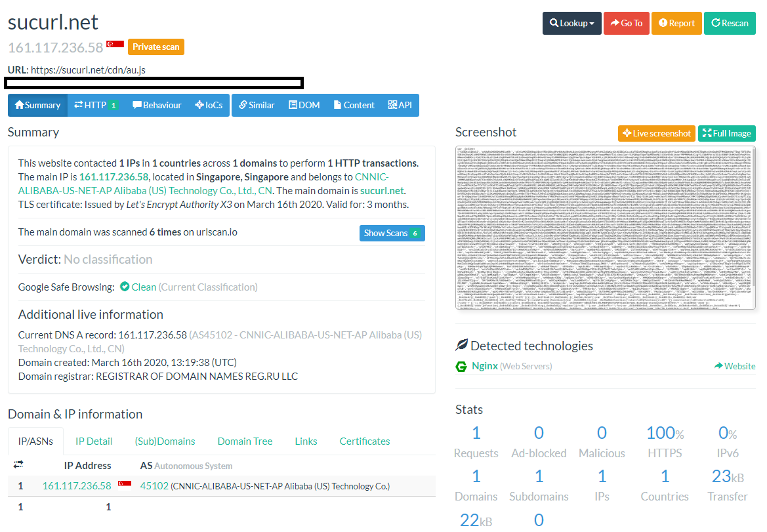This screenshot has height=532, width=767.
Task: Open Live screenshot
Action: tap(657, 133)
